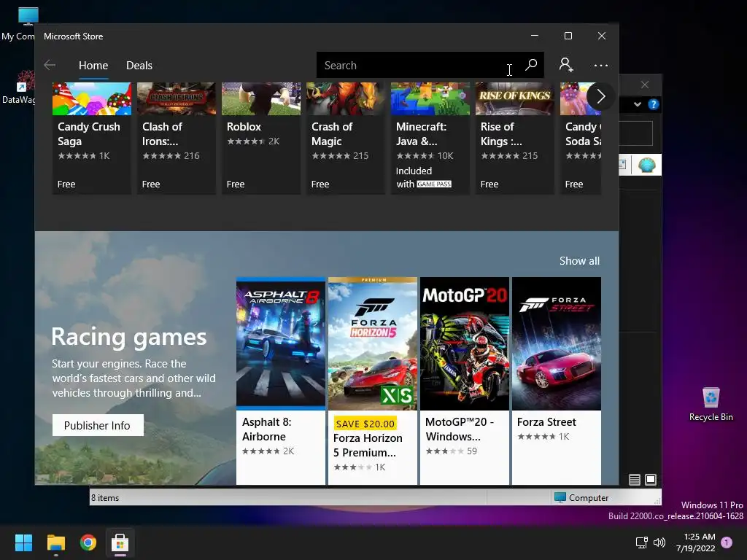Open the network tray icon
Viewport: 747px width, 560px height.
point(642,542)
